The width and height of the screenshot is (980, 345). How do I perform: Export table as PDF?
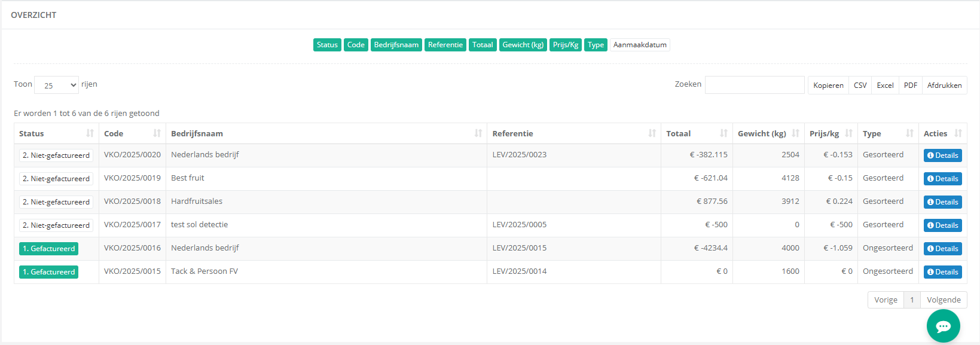911,86
